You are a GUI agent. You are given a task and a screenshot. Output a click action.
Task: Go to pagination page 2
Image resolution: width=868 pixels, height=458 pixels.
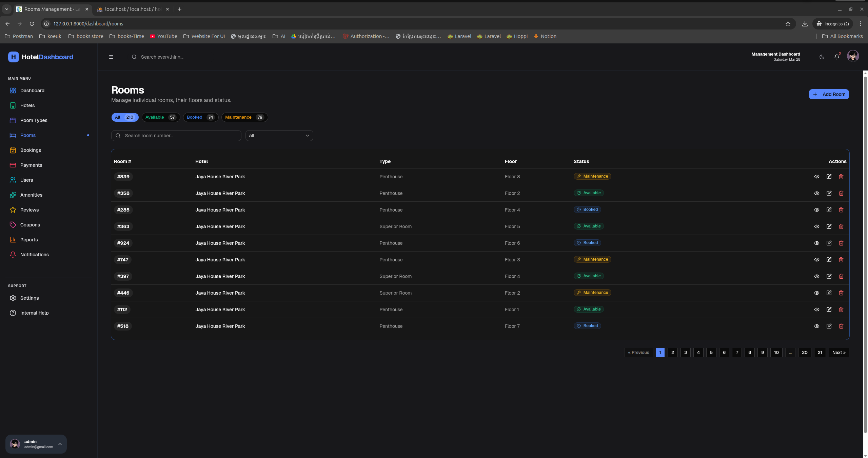(673, 353)
